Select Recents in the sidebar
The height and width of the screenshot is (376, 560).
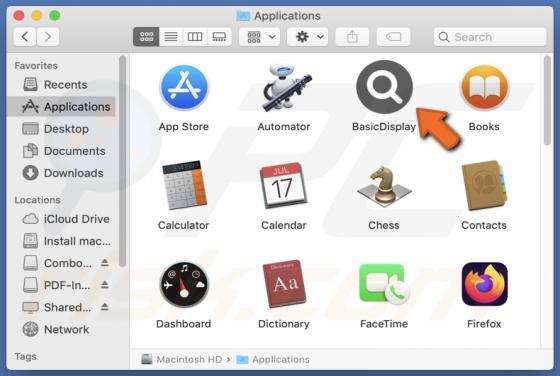tap(61, 85)
